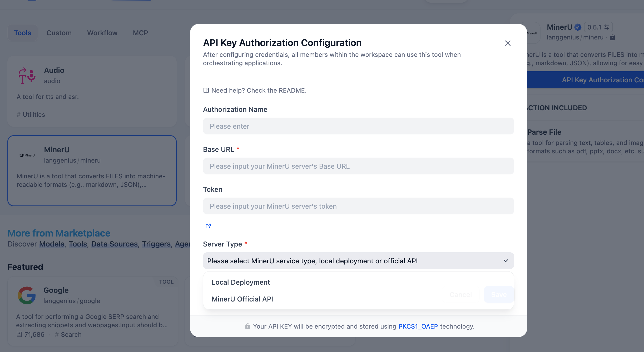Open the PKCS1_OAEP link
The image size is (644, 352).
pyautogui.click(x=418, y=326)
